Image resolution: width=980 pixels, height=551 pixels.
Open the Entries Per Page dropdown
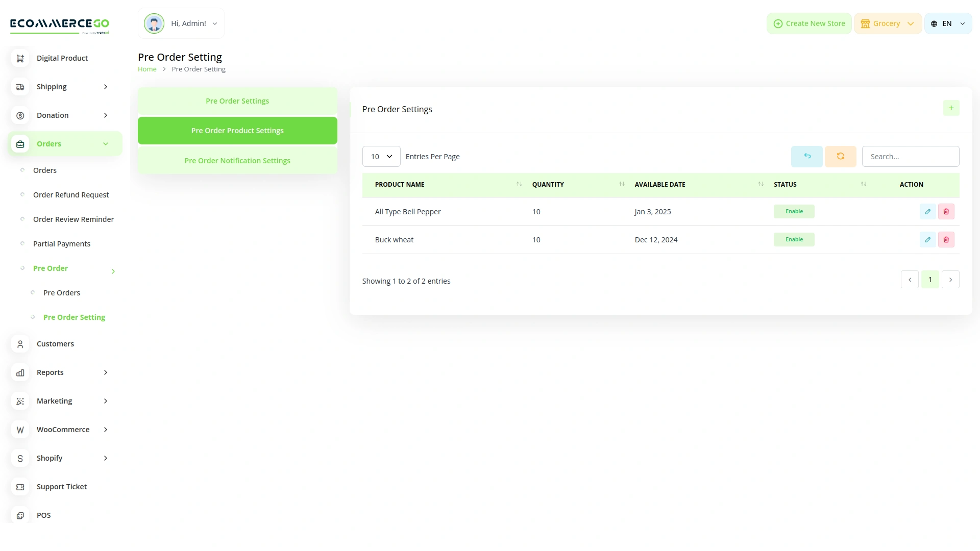coord(381,156)
